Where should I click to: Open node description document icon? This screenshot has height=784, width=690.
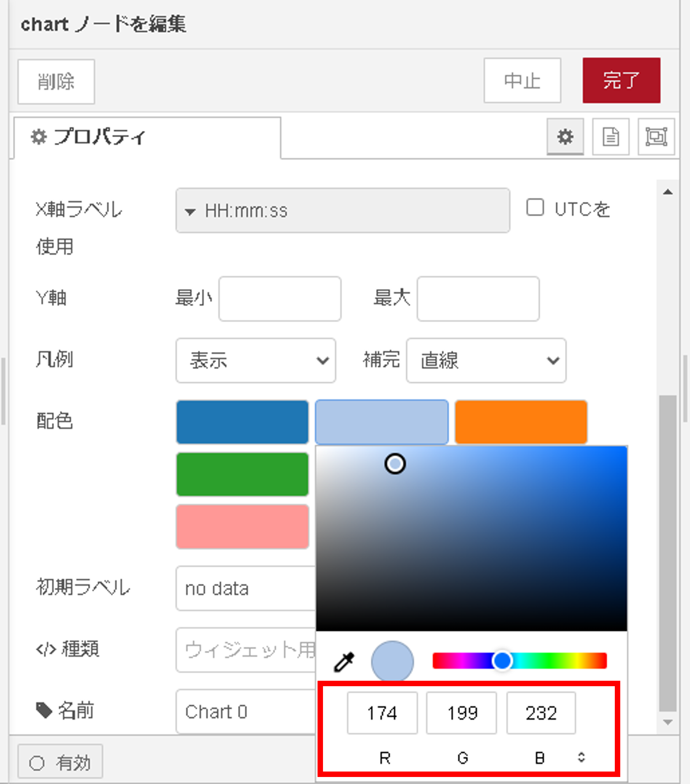[x=611, y=137]
